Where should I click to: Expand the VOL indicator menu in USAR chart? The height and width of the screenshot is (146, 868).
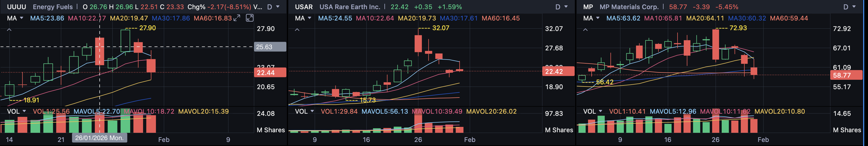click(x=304, y=111)
